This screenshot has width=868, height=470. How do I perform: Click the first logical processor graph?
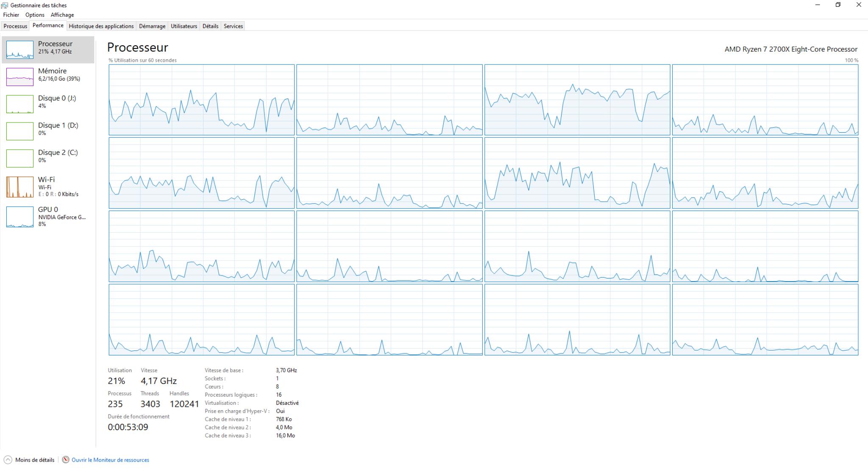click(201, 100)
